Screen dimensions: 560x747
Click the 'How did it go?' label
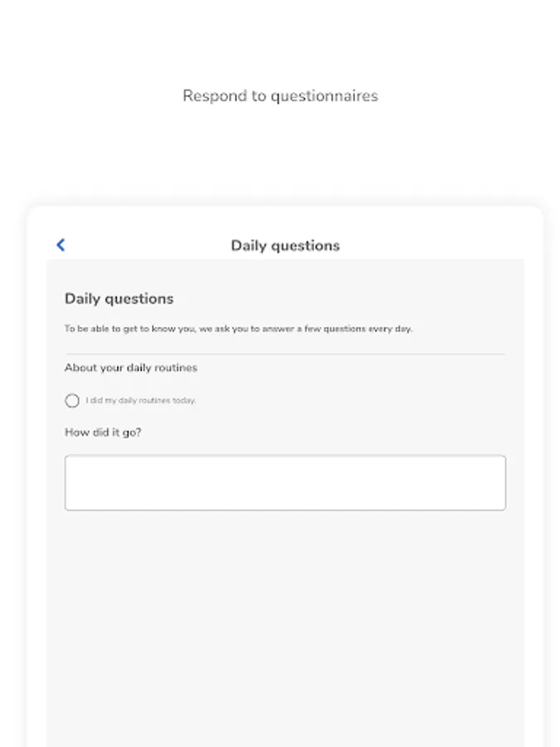click(103, 432)
